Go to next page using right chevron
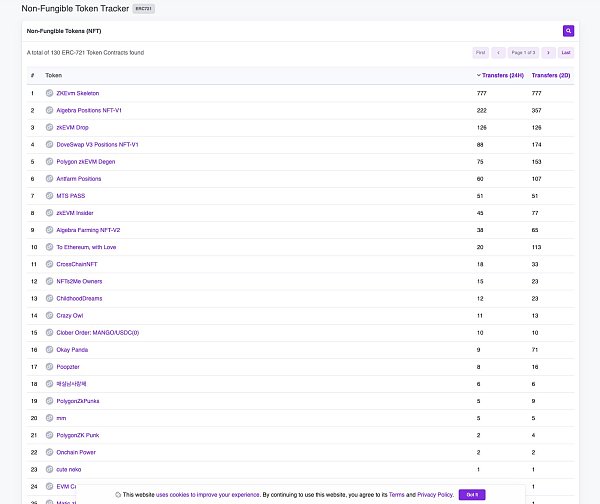Screen dimensions: 600x504 point(548,52)
